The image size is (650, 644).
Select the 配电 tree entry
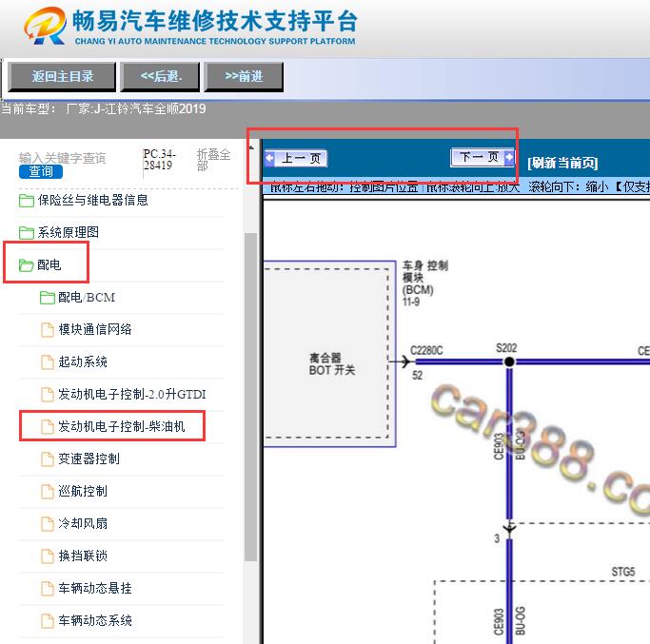pyautogui.click(x=49, y=264)
